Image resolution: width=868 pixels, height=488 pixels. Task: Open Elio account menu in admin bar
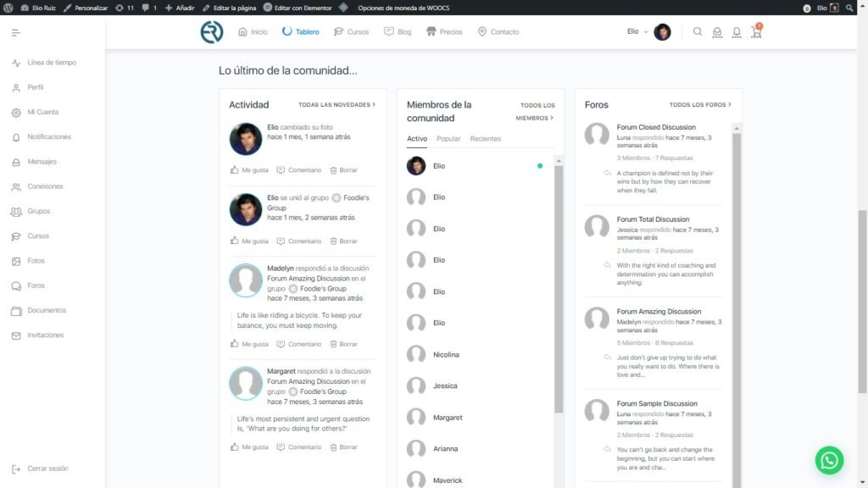827,8
